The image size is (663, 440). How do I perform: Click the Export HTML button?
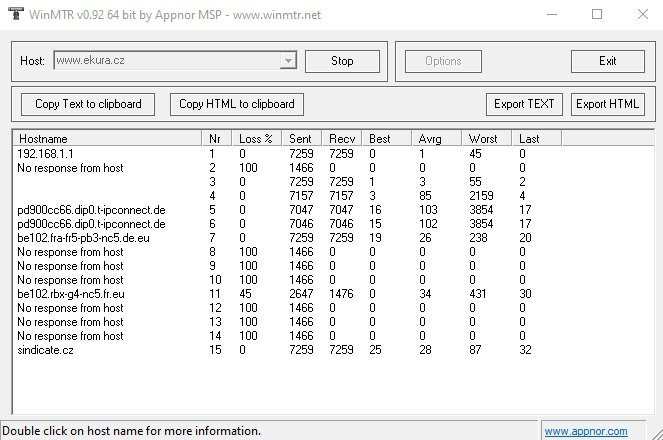(608, 103)
